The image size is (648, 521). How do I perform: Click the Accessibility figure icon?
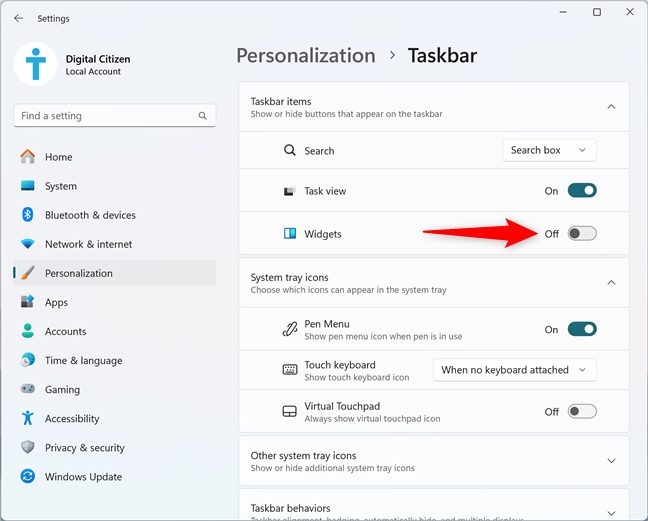(28, 418)
